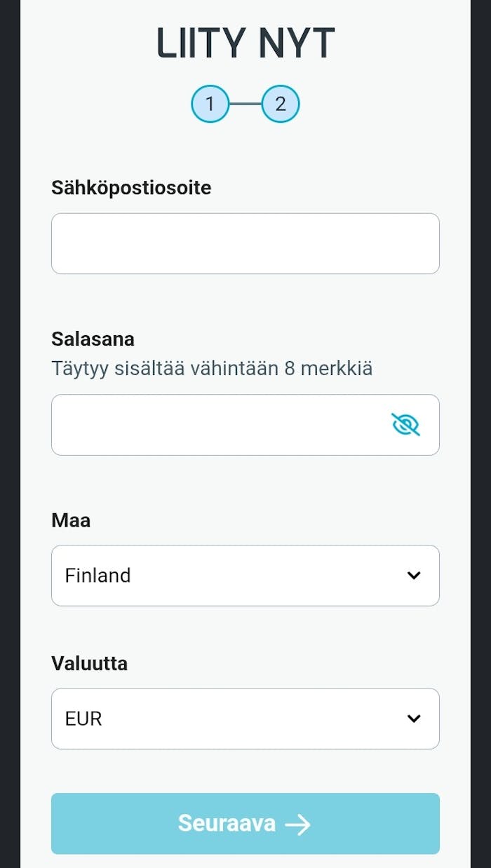Click the Valuutta field label
Screen dimensions: 491x868
coord(90,663)
